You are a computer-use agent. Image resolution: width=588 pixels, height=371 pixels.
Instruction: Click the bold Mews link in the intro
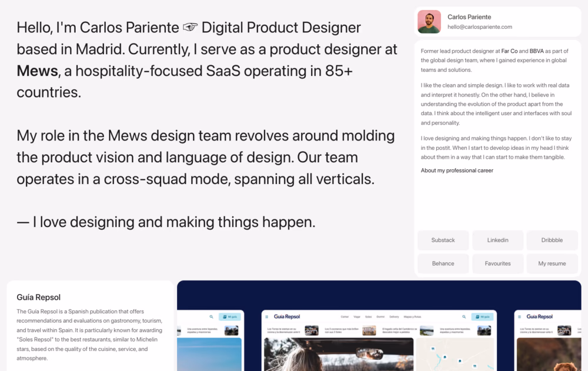[37, 71]
